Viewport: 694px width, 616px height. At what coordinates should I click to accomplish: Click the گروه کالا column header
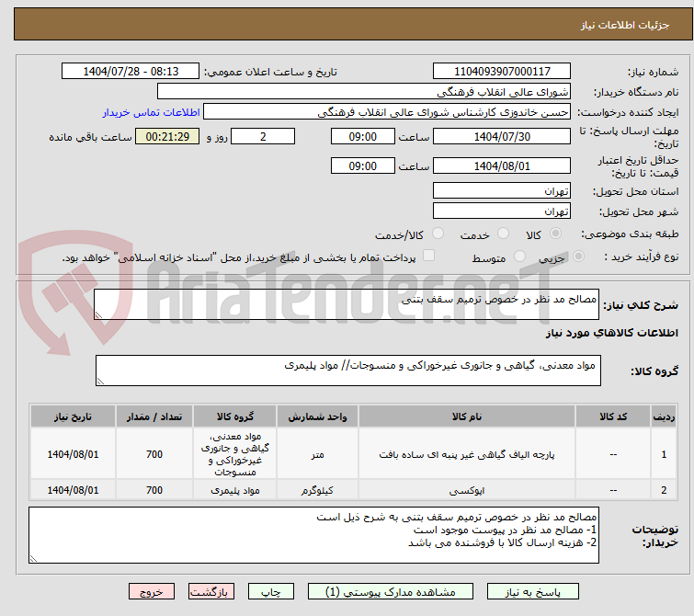(235, 416)
